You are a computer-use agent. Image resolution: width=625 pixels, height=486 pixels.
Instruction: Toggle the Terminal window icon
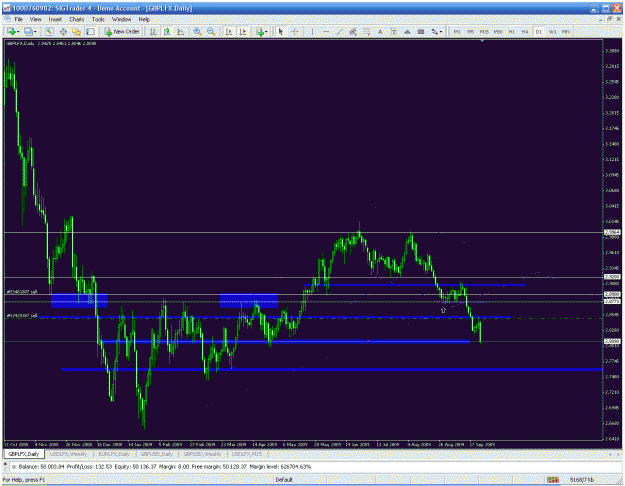click(90, 31)
